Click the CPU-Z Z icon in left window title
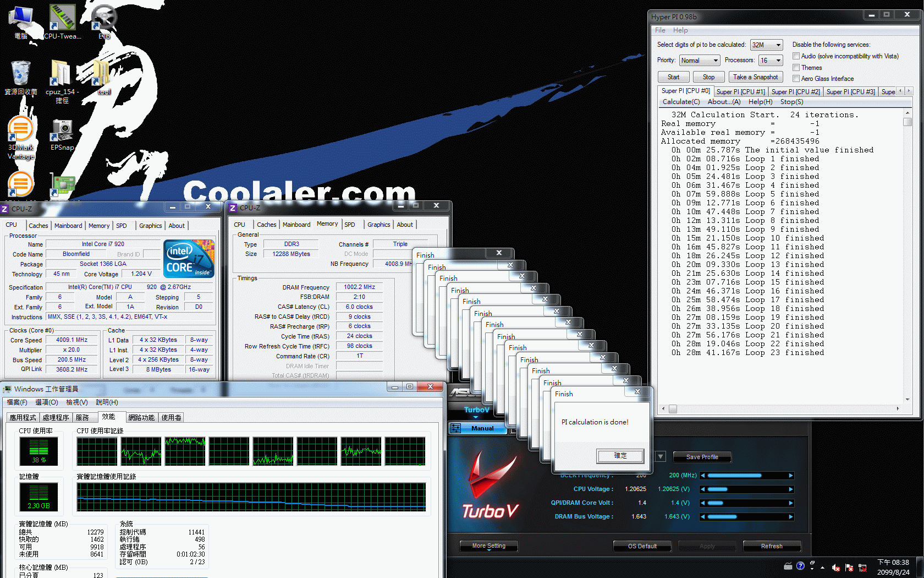The height and width of the screenshot is (578, 924). point(5,209)
